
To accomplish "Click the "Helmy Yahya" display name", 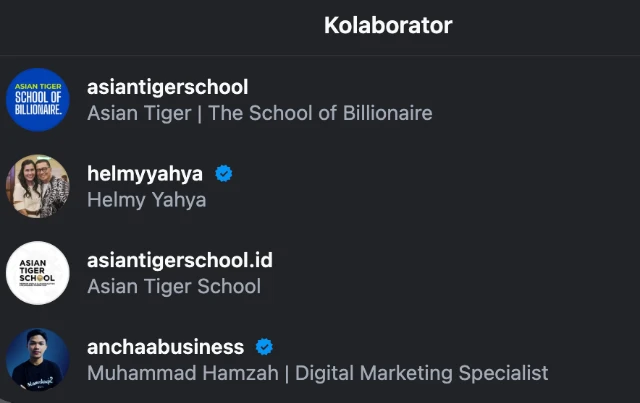I will [147, 200].
